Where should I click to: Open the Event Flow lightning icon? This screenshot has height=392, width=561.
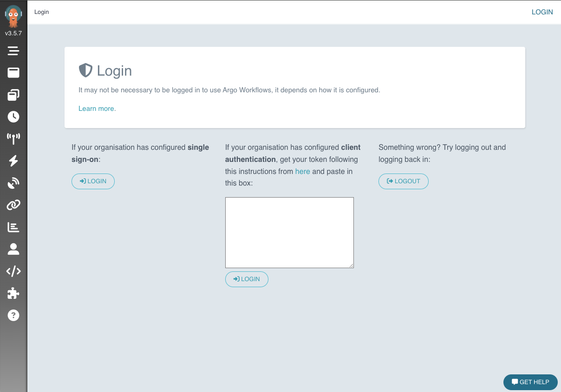[x=13, y=161]
